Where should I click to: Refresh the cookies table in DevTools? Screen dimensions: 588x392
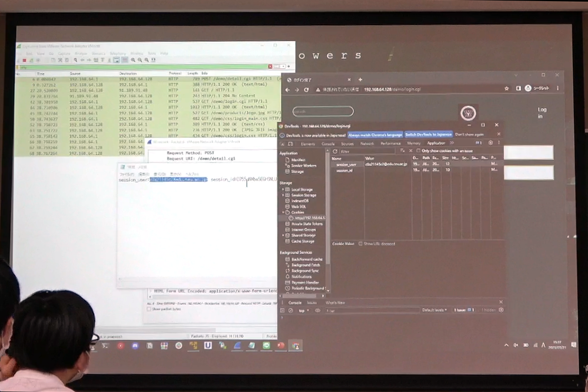(334, 151)
